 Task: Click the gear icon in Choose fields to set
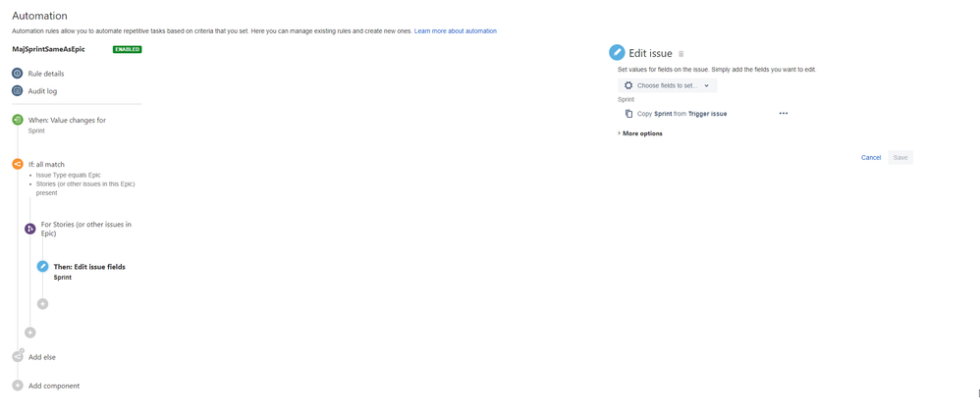click(628, 85)
